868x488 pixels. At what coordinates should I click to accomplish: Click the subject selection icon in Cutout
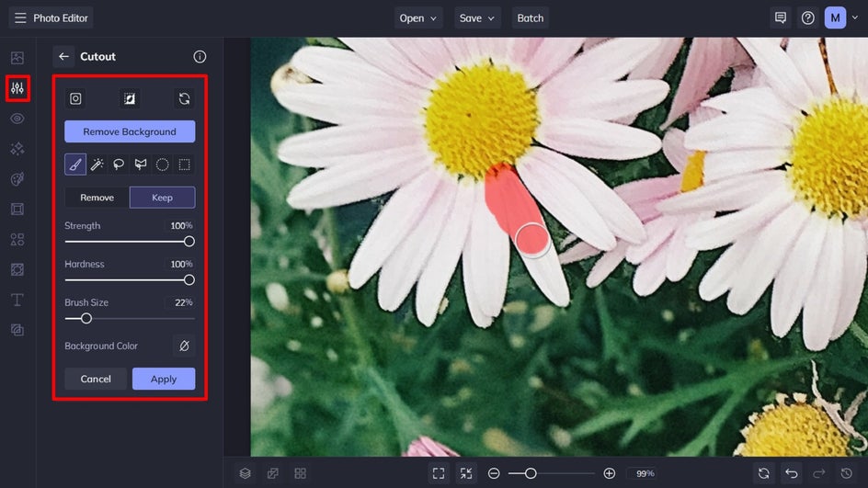click(75, 98)
